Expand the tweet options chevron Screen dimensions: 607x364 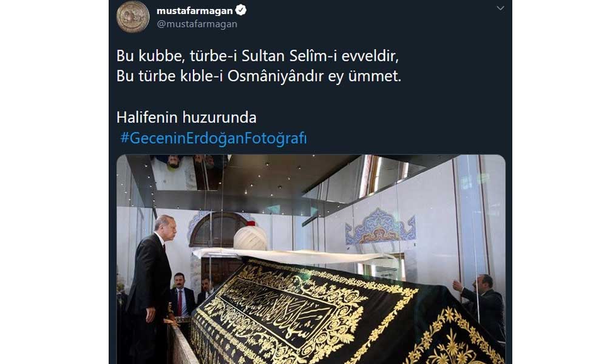500,8
